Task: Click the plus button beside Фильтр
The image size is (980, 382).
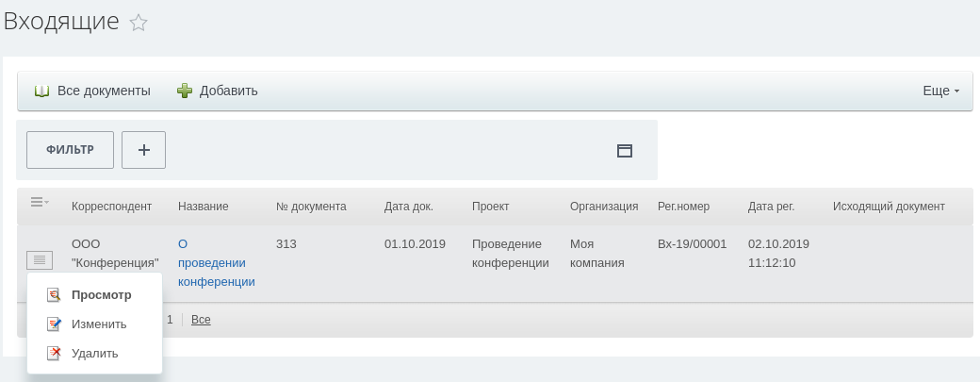Action: 143,150
